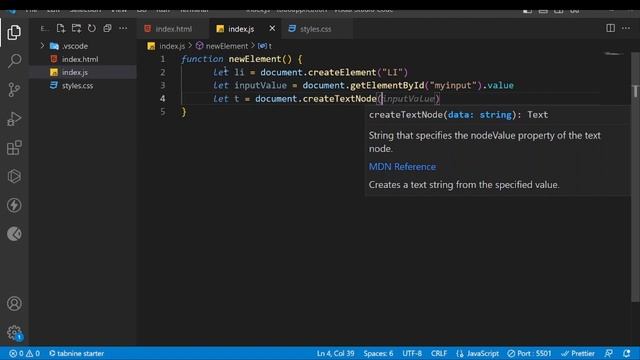
Task: Refresh the explorer file list
Action: pos(92,28)
